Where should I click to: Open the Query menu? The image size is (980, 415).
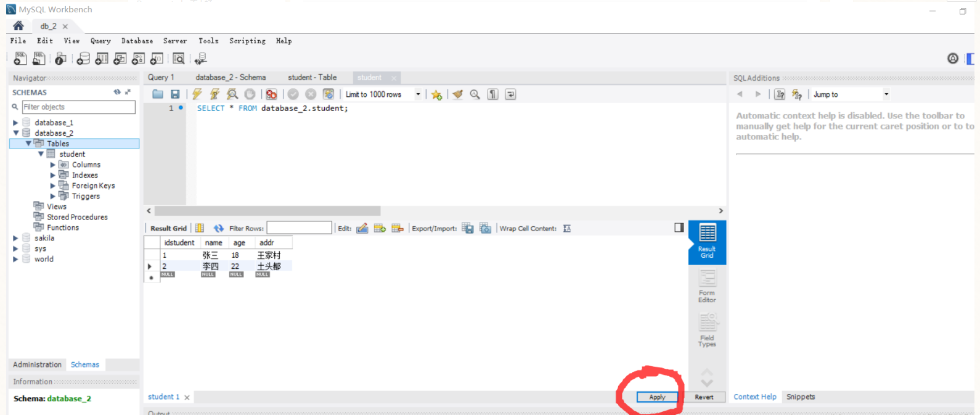tap(100, 41)
